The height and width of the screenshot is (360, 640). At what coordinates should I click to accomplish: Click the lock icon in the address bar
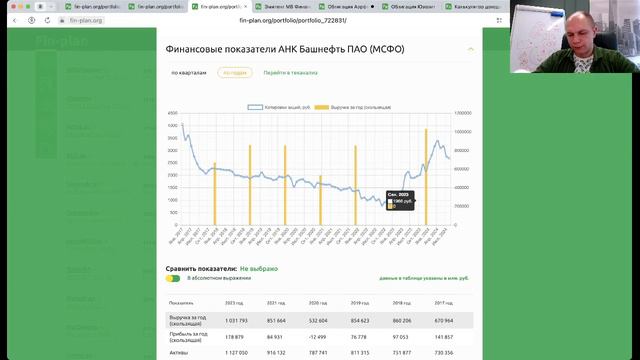pyautogui.click(x=62, y=20)
